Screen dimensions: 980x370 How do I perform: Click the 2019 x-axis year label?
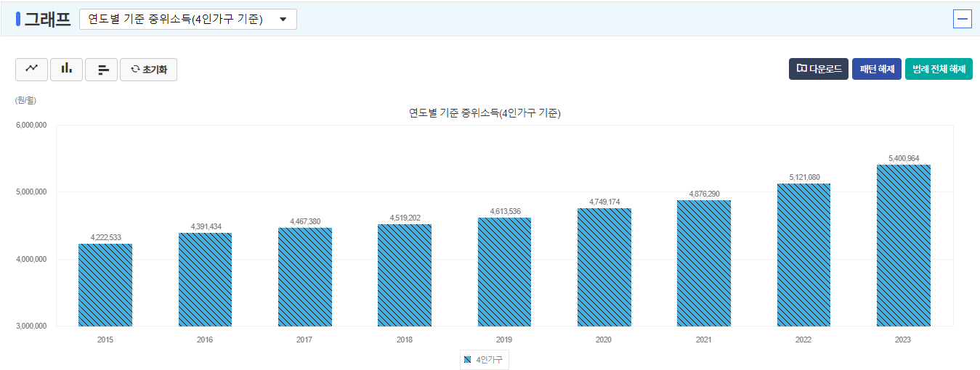coord(504,340)
